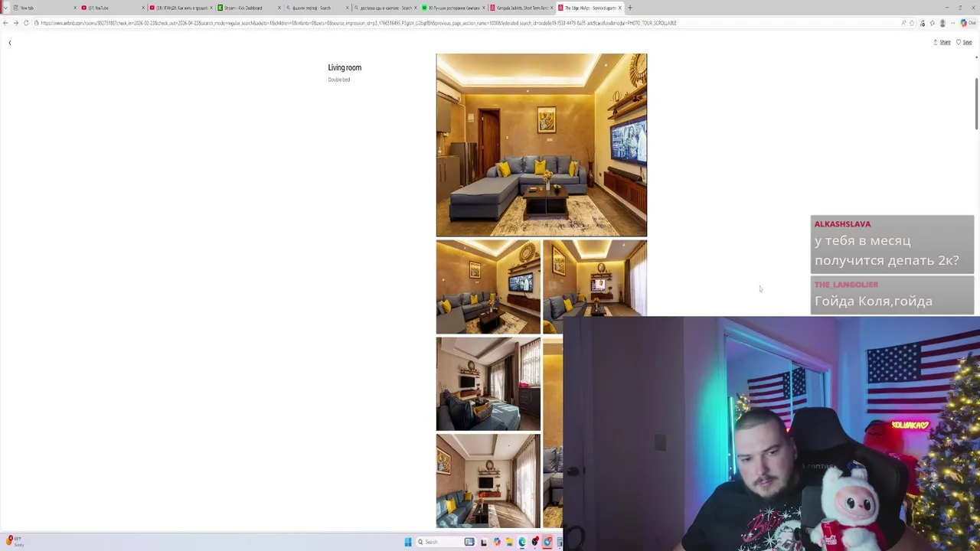Open a new browser tab with the plus button

(630, 8)
